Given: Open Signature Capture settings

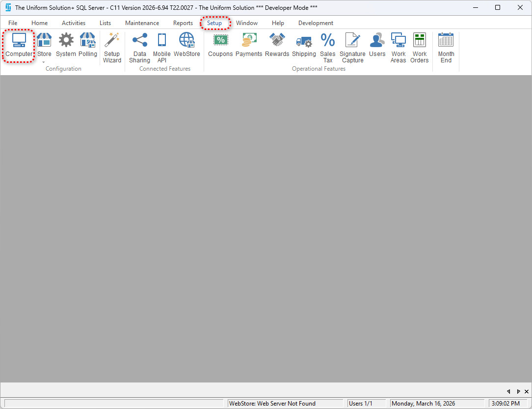Looking at the screenshot, I should 352,48.
